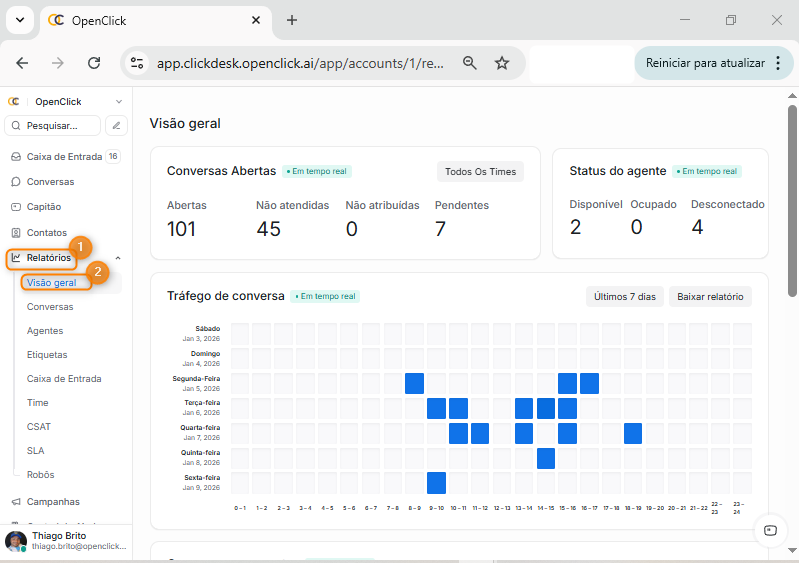This screenshot has height=563, width=799.
Task: Click the Pesquisar search field
Action: point(53,126)
